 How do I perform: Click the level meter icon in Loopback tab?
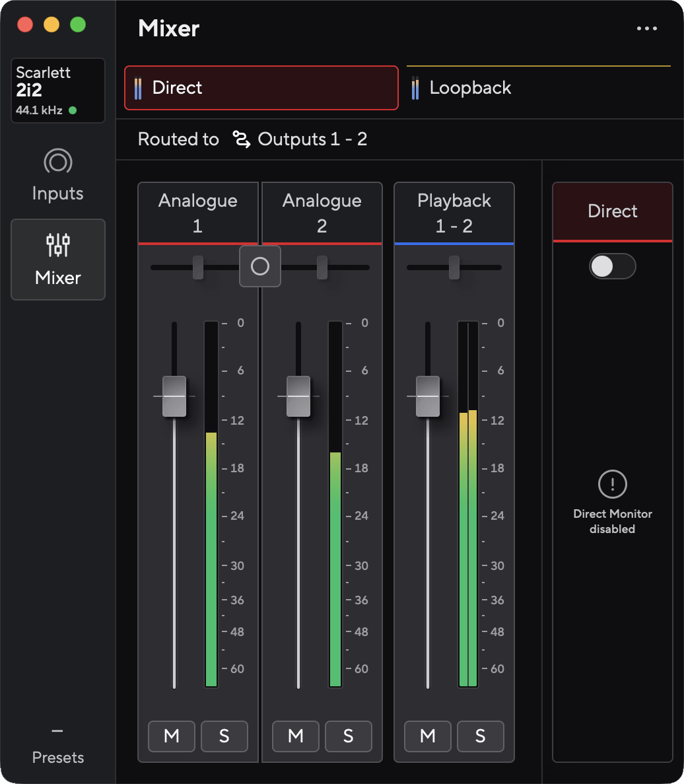click(415, 88)
